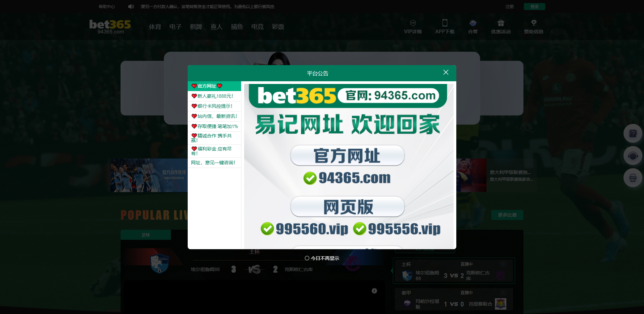
Task: Click the 更多比赛 button
Action: pyautogui.click(x=507, y=215)
